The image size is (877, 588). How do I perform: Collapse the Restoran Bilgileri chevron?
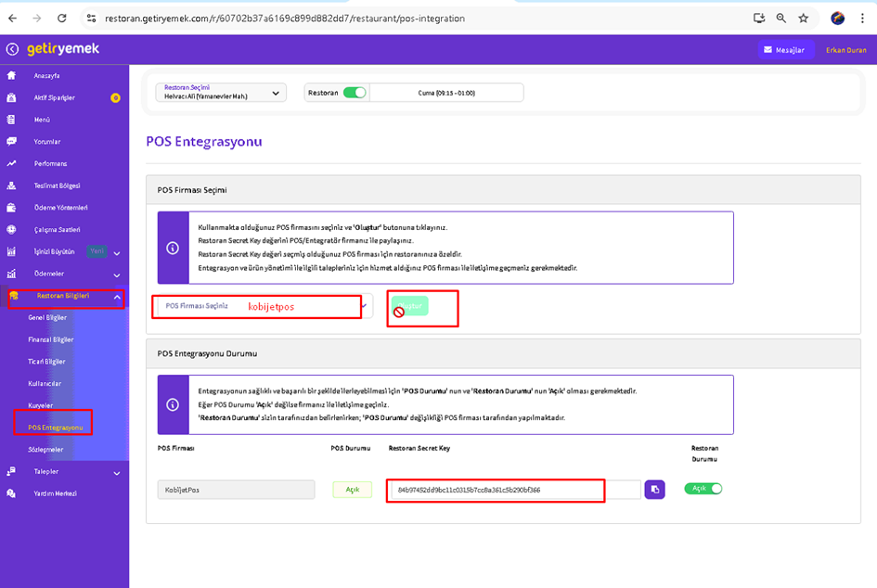[117, 297]
